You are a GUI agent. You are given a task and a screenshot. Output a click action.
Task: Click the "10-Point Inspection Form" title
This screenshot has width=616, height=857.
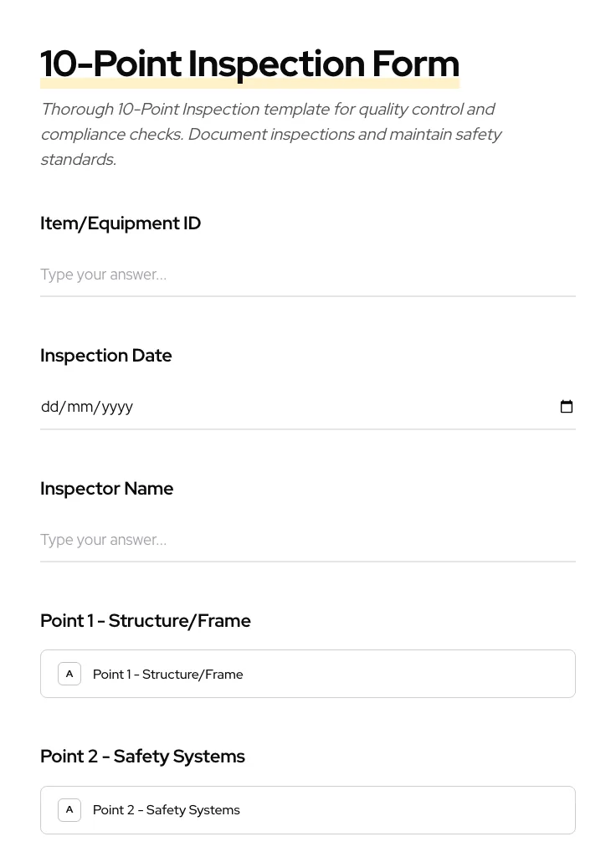pyautogui.click(x=249, y=64)
